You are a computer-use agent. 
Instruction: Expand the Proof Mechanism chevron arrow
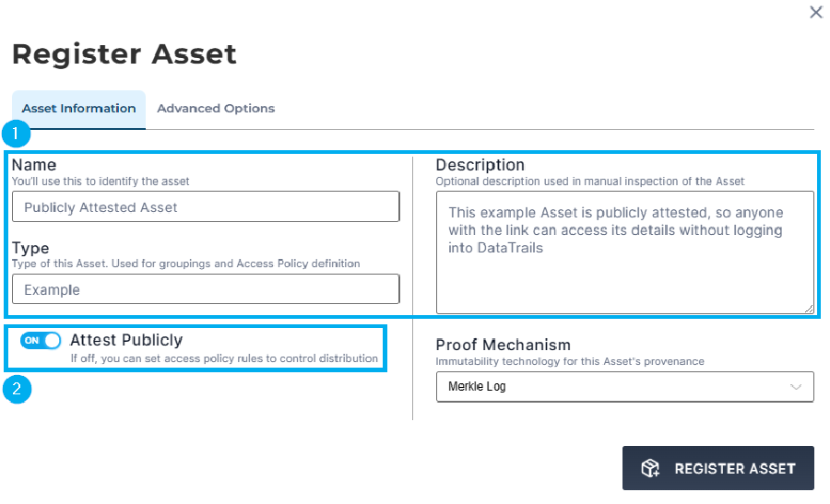pyautogui.click(x=796, y=387)
